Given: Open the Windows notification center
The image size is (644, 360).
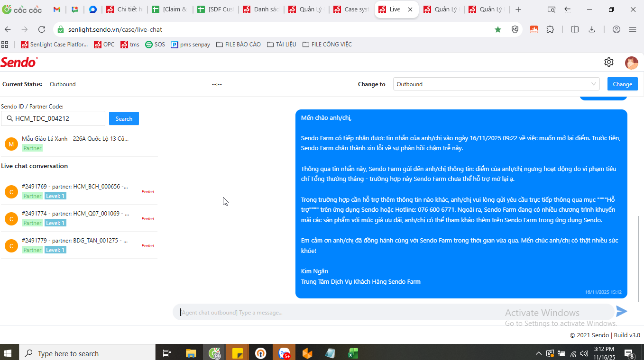Looking at the screenshot, I should [630, 353].
